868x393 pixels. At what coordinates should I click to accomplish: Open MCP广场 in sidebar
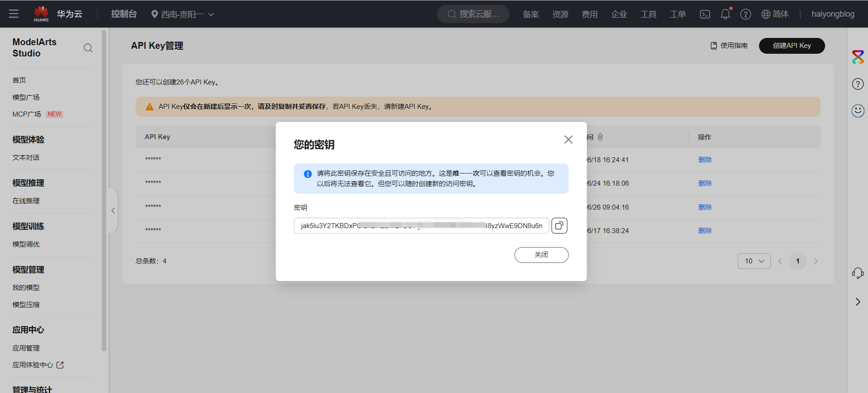pos(27,114)
